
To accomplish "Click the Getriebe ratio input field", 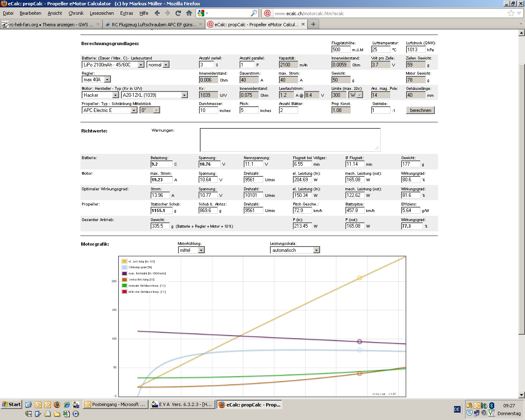I will (381, 110).
